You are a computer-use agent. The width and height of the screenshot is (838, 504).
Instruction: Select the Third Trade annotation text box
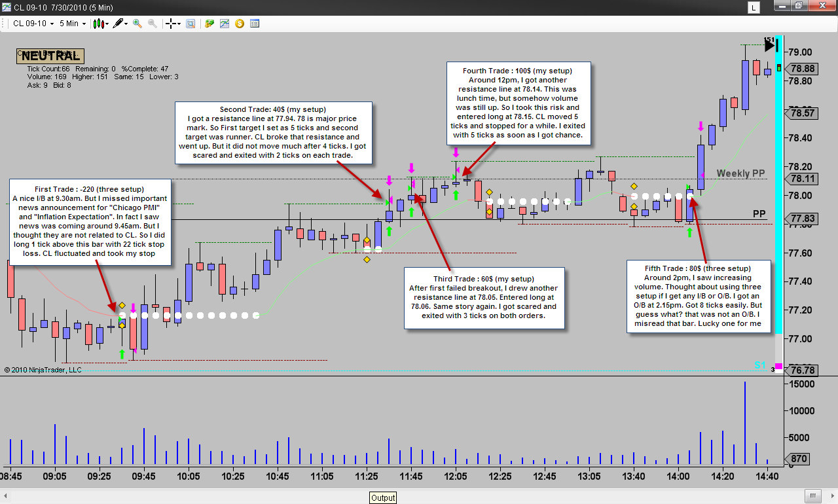click(484, 297)
